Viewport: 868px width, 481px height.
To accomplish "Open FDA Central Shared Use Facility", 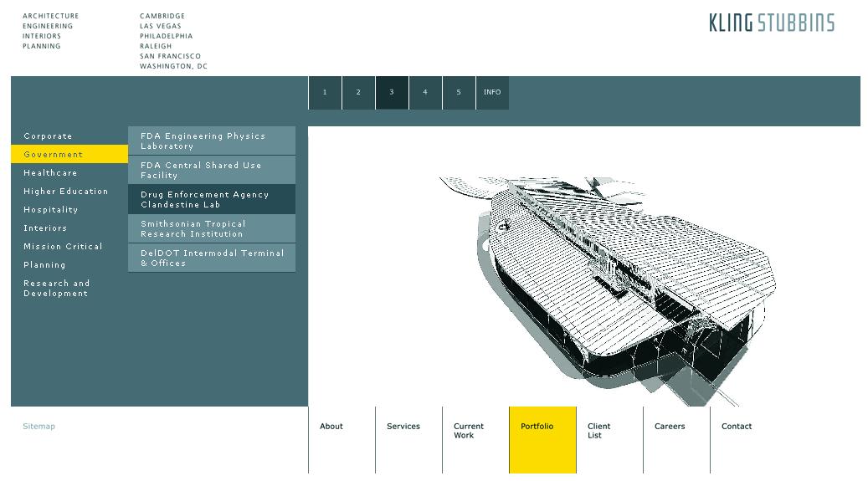I will pos(212,171).
